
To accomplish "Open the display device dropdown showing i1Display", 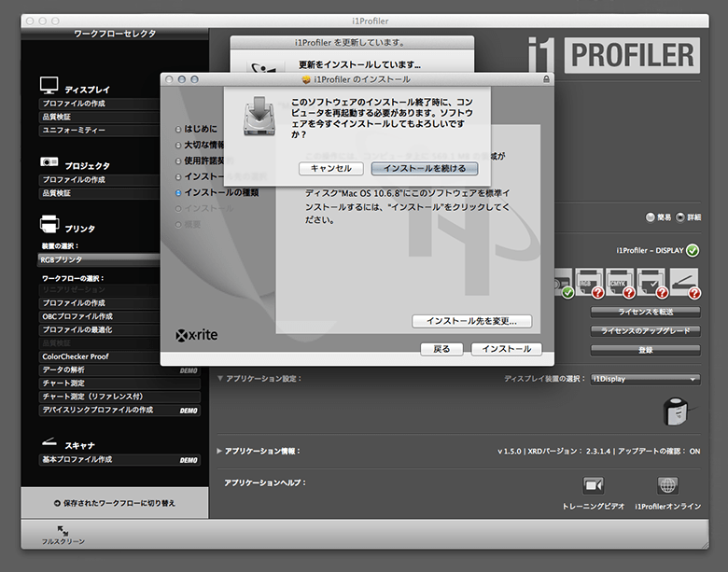I will pyautogui.click(x=645, y=379).
